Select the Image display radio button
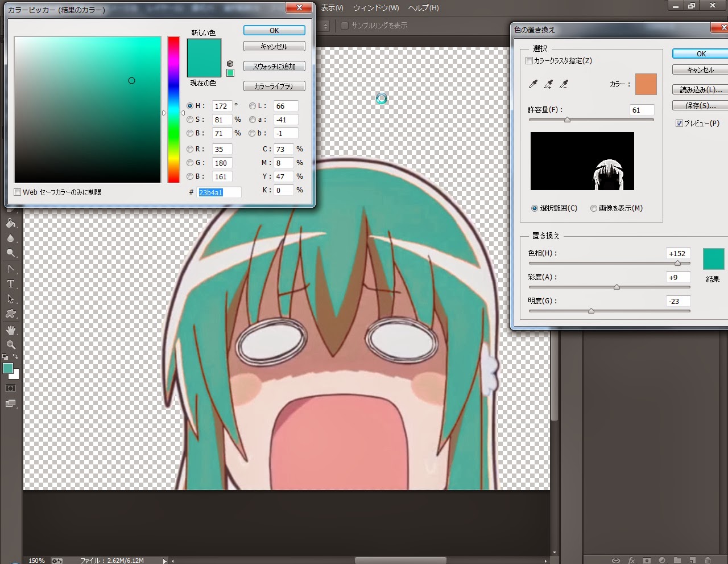Screen dimensions: 728x564 (x=594, y=208)
